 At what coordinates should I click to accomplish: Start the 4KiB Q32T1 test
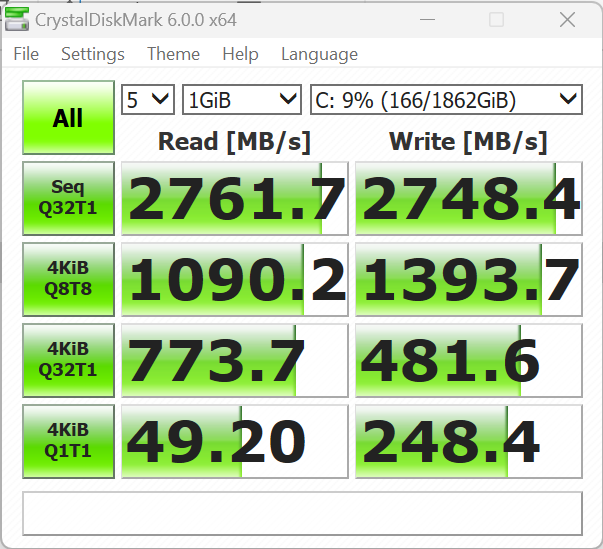[68, 360]
